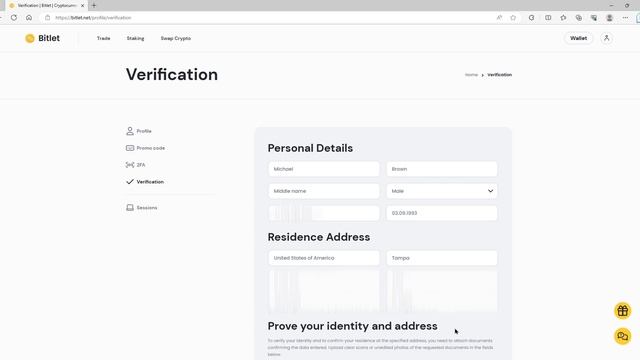Click the Wallet button
640x360 pixels.
click(578, 38)
